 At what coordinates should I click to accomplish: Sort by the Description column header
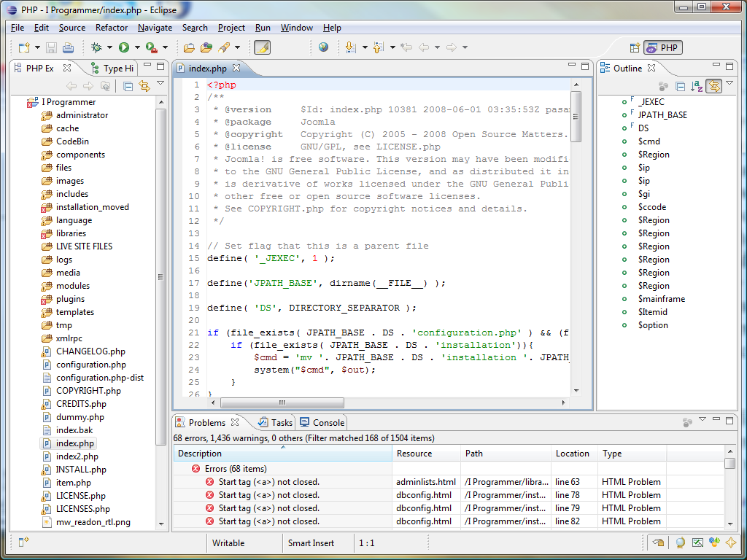pyautogui.click(x=283, y=454)
